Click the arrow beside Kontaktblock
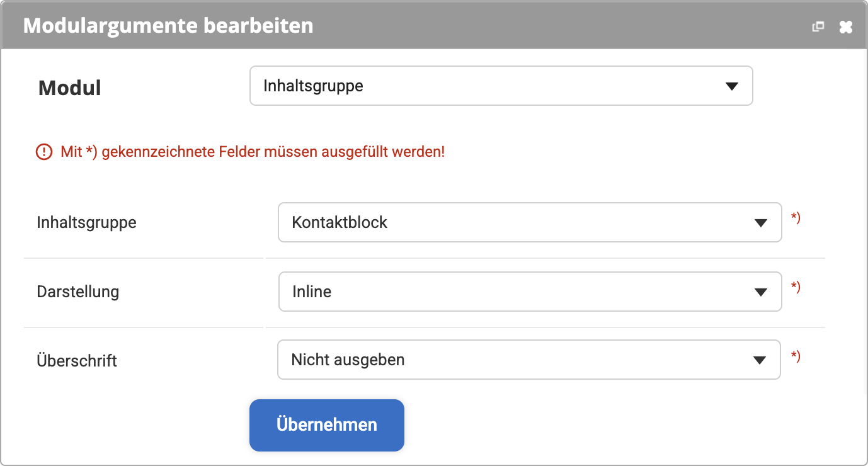 tap(760, 222)
